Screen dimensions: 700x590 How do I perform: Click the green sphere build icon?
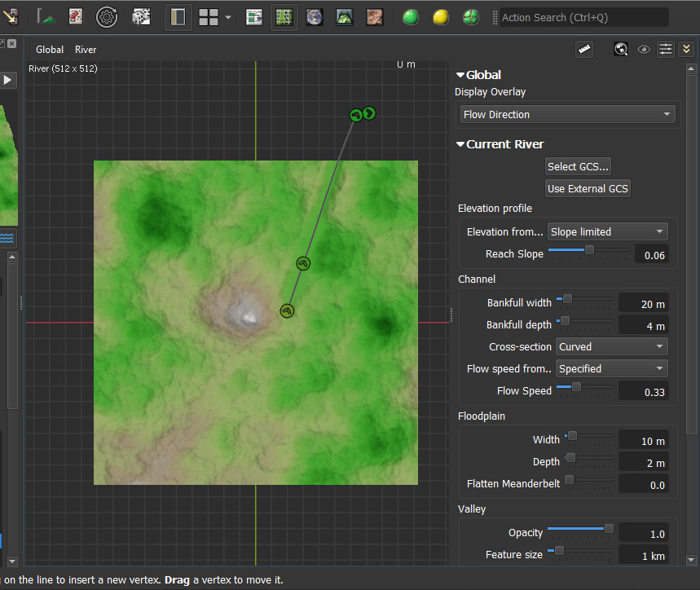tap(411, 16)
